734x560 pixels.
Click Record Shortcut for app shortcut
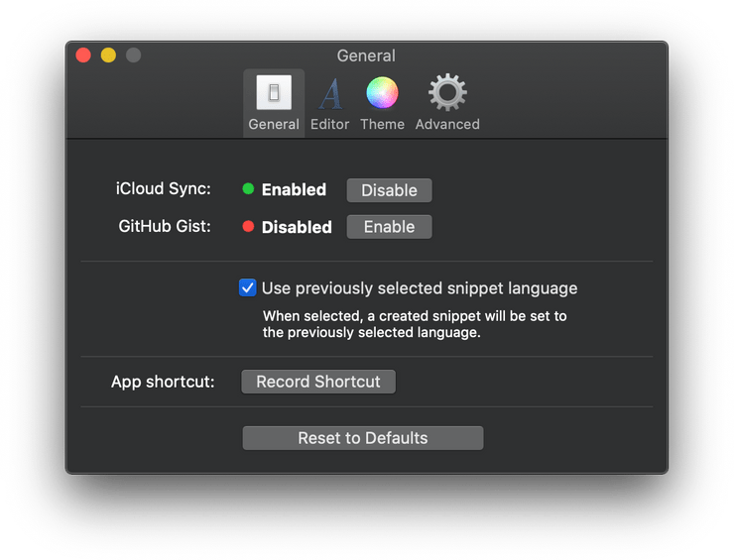click(318, 382)
